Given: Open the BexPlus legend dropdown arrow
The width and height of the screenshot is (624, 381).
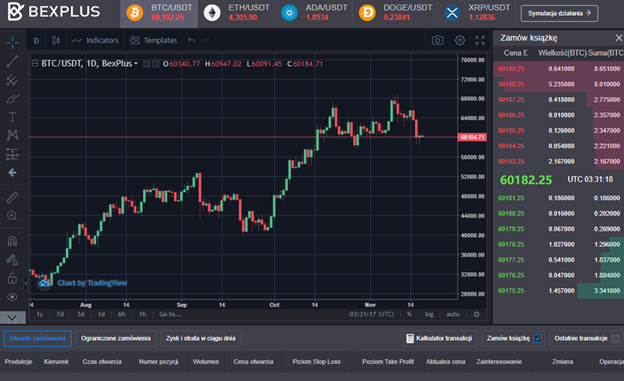Looking at the screenshot, I should 136,64.
